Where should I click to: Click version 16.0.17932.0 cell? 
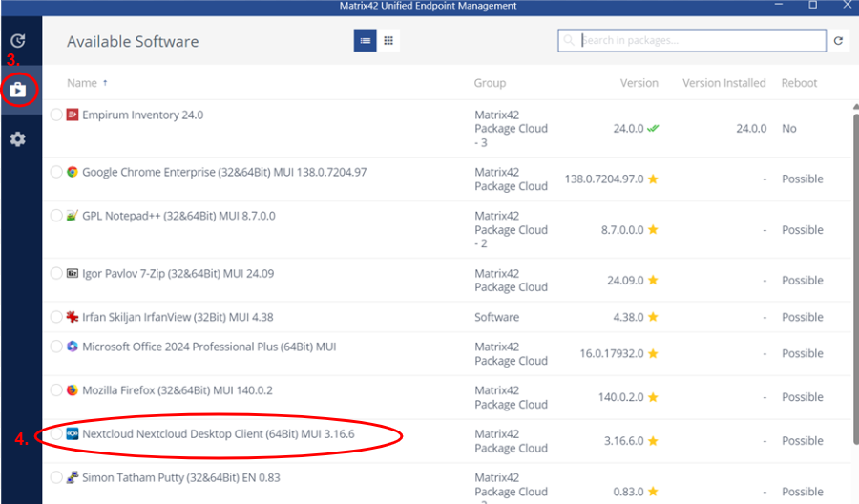(x=612, y=353)
